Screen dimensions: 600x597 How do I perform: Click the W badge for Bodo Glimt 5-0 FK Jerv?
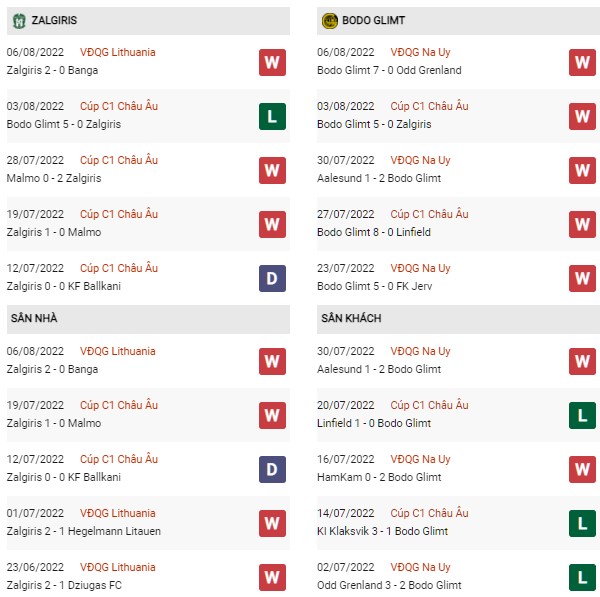pyautogui.click(x=582, y=278)
